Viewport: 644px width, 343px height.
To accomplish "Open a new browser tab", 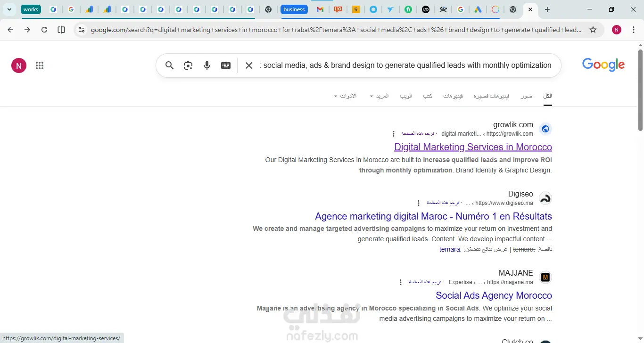I will [x=547, y=9].
